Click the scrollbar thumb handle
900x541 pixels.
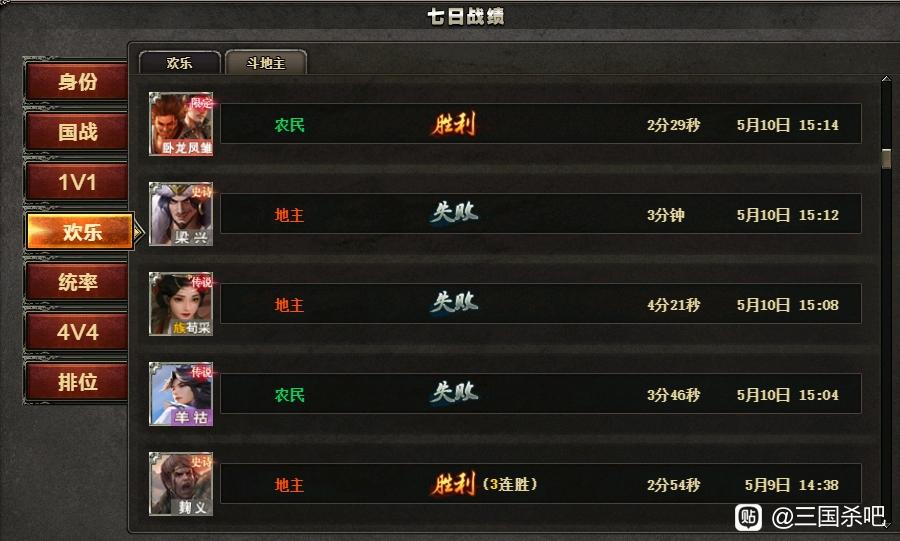886,159
